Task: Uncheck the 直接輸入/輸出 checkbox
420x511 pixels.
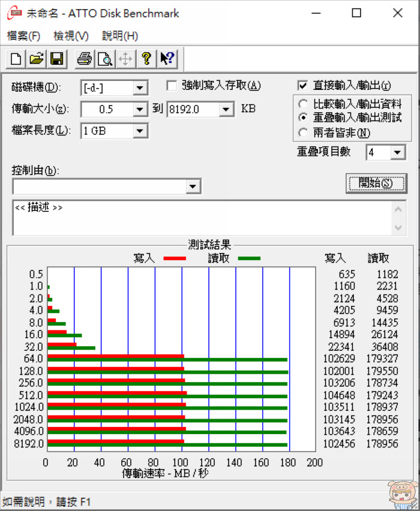Action: (302, 86)
